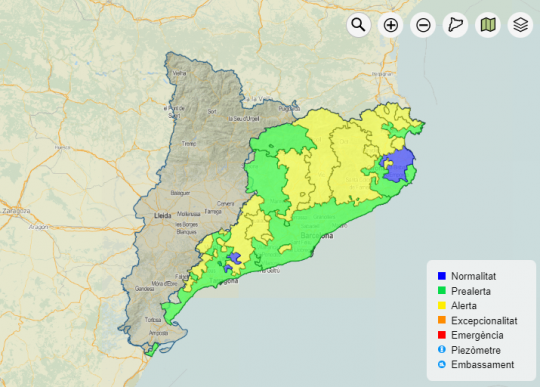Open the map search magnifier tool

click(358, 25)
